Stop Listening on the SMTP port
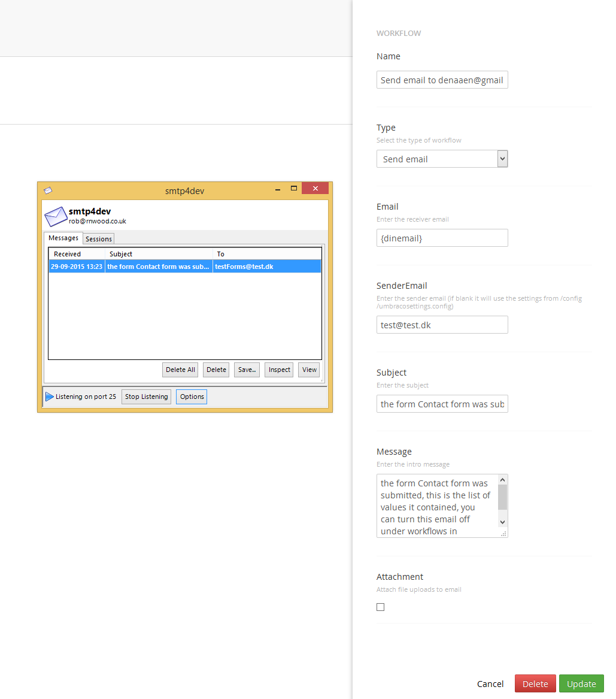The width and height of the screenshot is (616, 699). 147,397
